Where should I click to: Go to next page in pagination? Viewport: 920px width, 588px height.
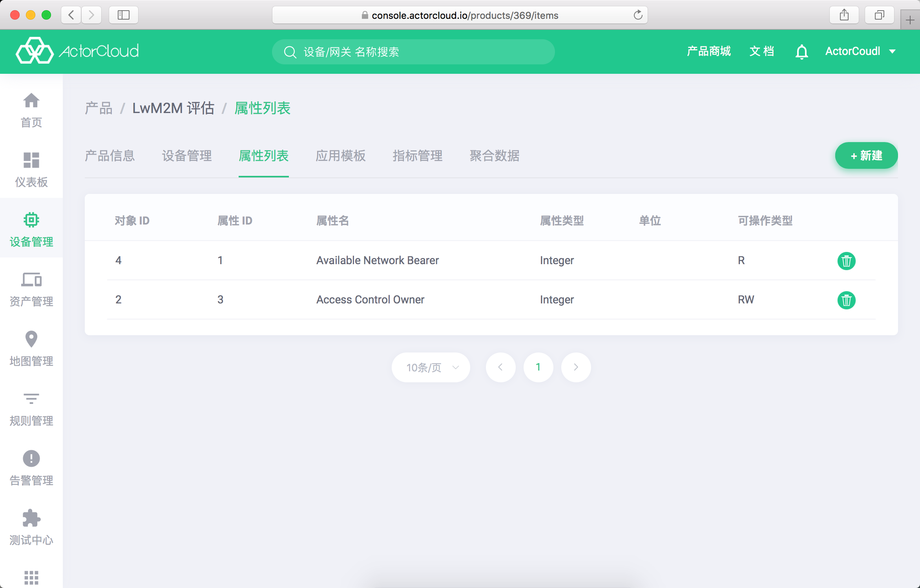point(576,367)
